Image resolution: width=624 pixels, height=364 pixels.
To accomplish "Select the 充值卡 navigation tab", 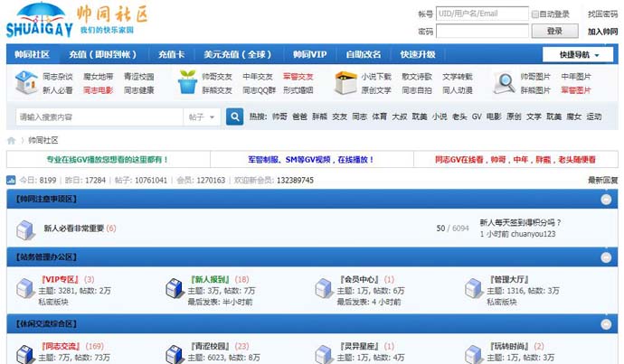I will coord(172,54).
